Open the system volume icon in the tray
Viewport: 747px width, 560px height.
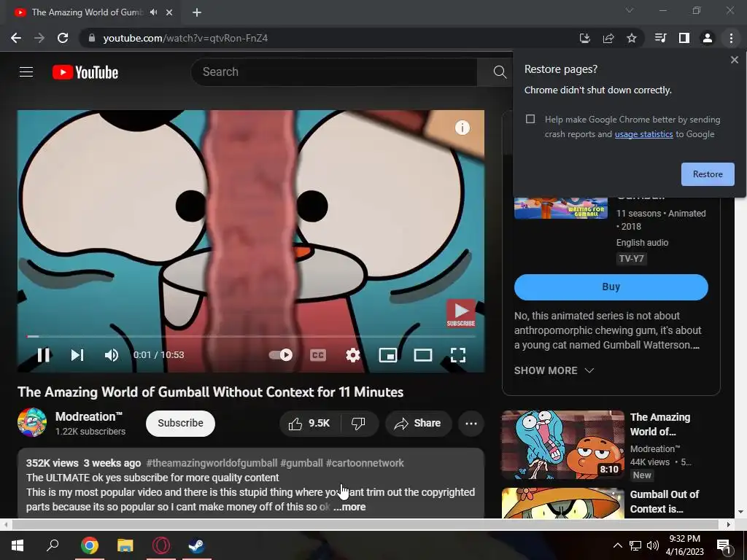tap(652, 545)
